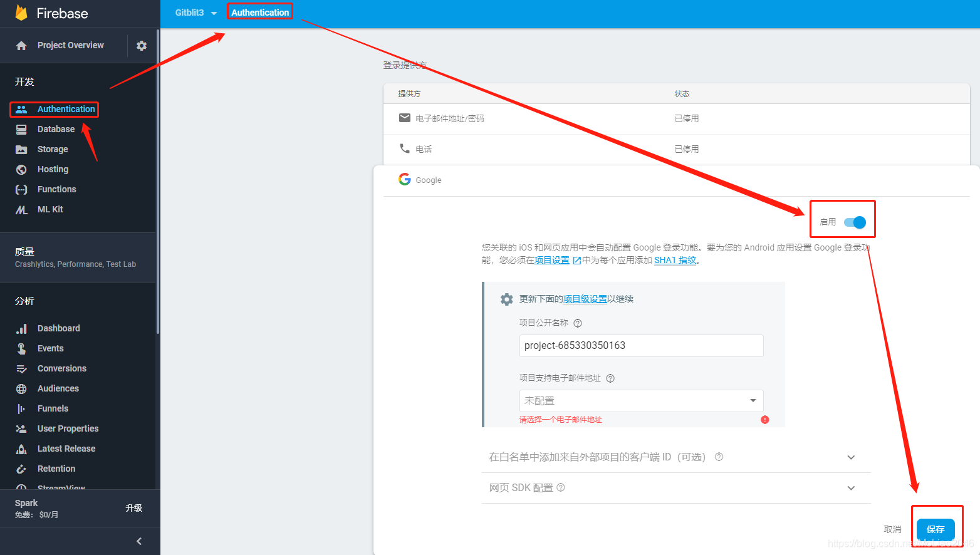Select Database in the sidebar
980x555 pixels.
(56, 129)
